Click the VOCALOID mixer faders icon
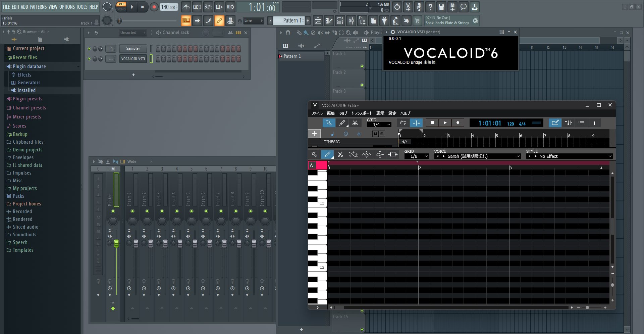Viewport: 644px width, 334px height. coord(568,123)
